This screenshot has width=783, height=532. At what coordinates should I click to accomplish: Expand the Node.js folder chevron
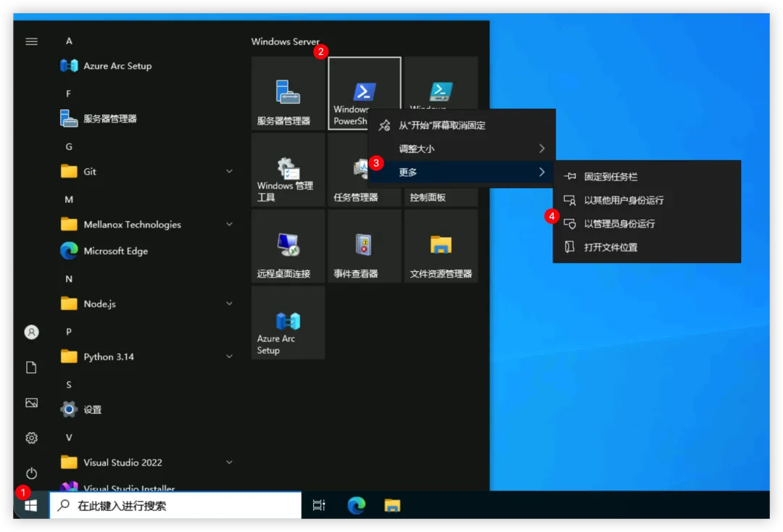[229, 304]
